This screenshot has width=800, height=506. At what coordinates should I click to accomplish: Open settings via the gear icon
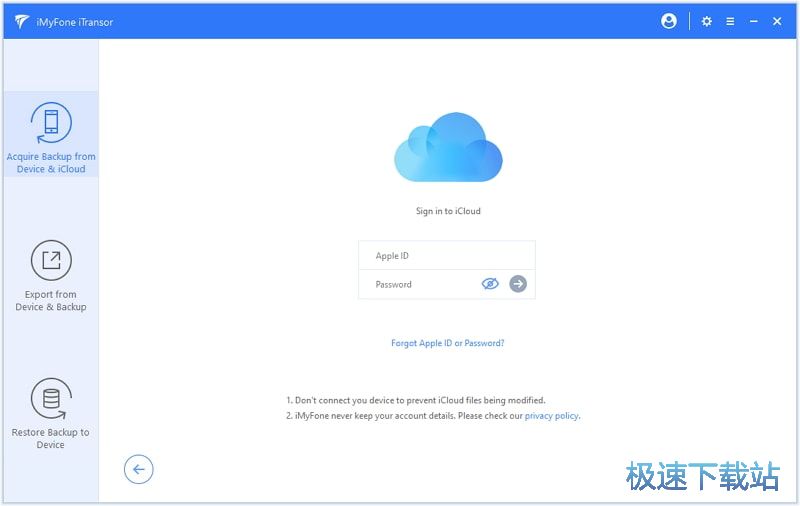point(706,21)
